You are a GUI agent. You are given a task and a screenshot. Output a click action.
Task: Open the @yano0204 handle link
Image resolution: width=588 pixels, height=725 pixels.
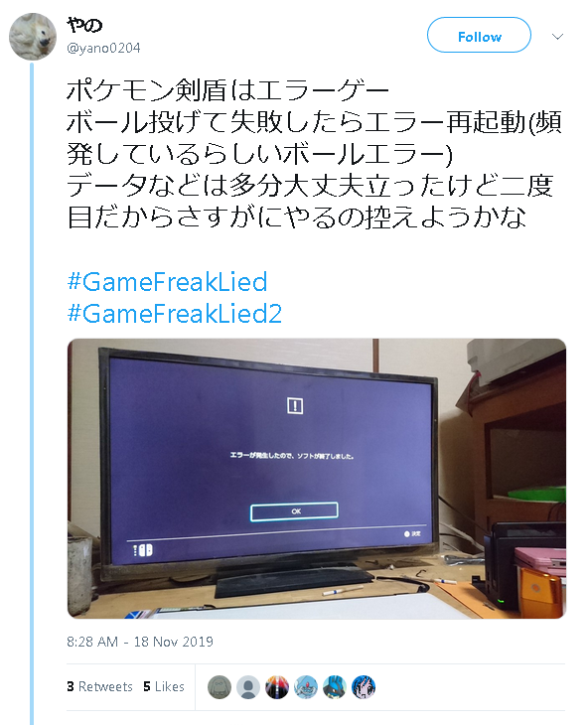click(103, 48)
